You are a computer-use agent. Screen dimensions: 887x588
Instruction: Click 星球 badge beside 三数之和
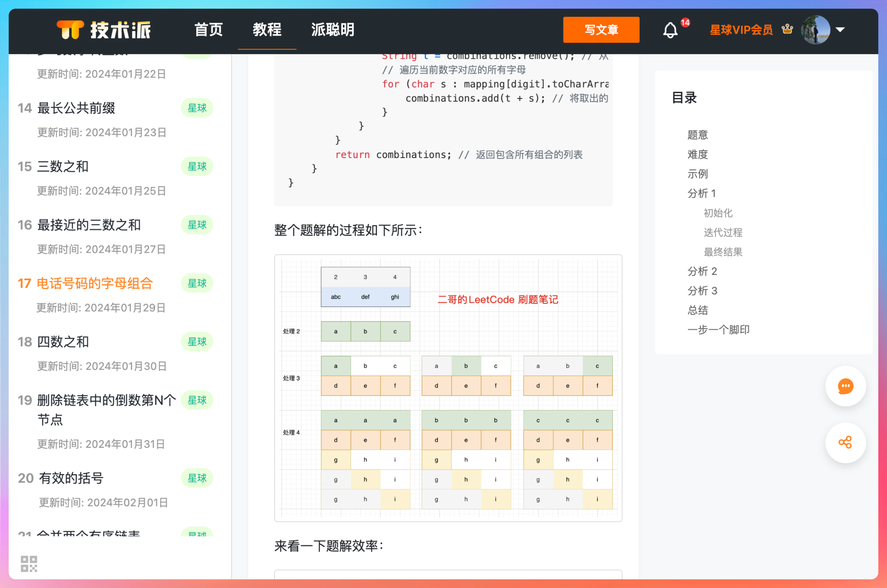point(197,166)
